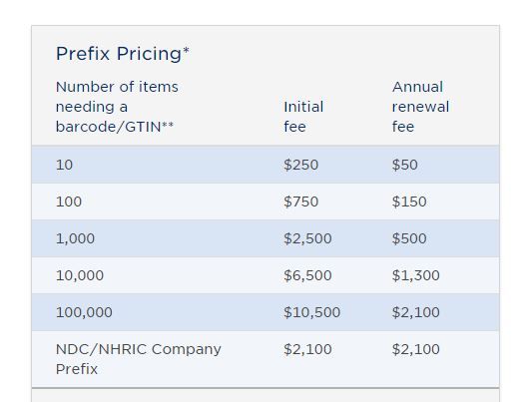Click the Prefix Pricing heading
532x402 pixels.
click(x=122, y=54)
